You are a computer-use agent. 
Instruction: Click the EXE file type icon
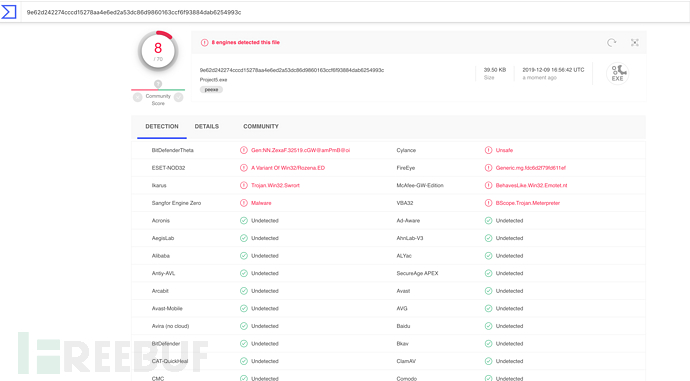617,73
